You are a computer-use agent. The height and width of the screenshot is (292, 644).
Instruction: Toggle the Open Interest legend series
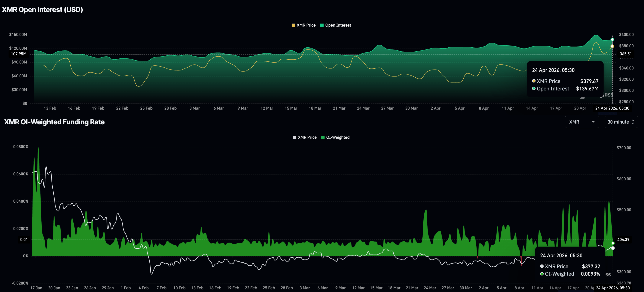point(338,25)
